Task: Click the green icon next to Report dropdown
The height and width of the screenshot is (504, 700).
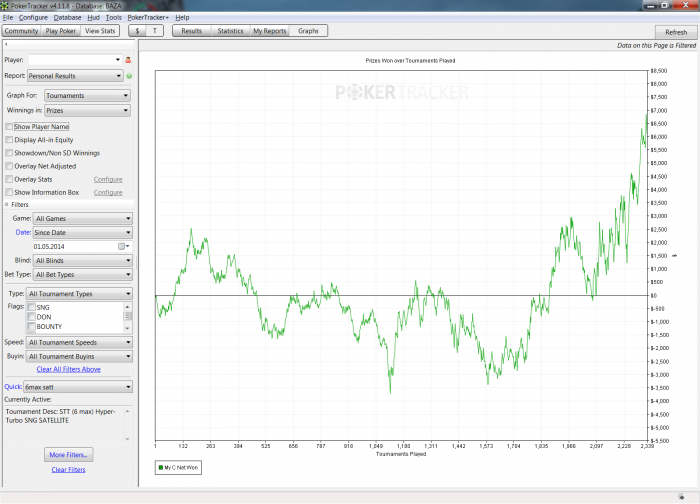Action: 129,75
